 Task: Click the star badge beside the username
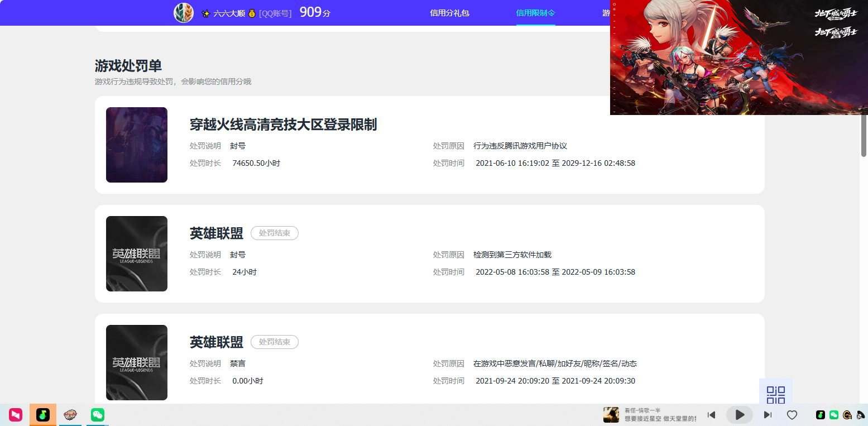(205, 13)
